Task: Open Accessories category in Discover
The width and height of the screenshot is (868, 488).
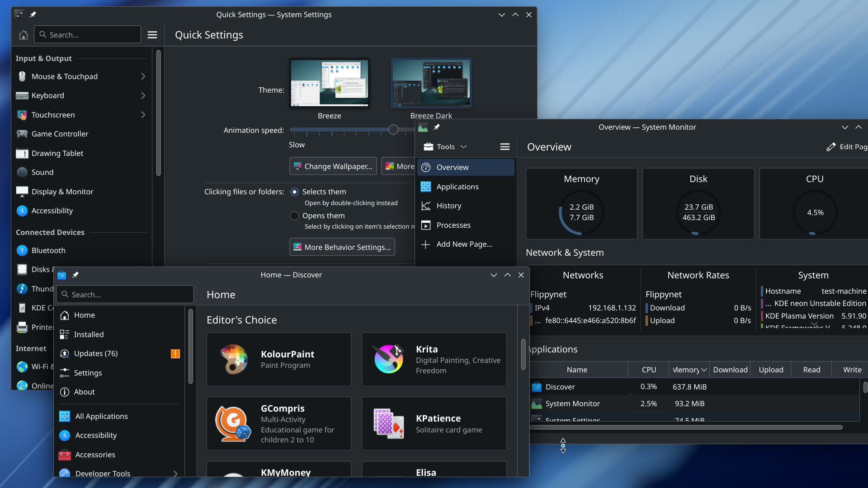Action: tap(120, 455)
